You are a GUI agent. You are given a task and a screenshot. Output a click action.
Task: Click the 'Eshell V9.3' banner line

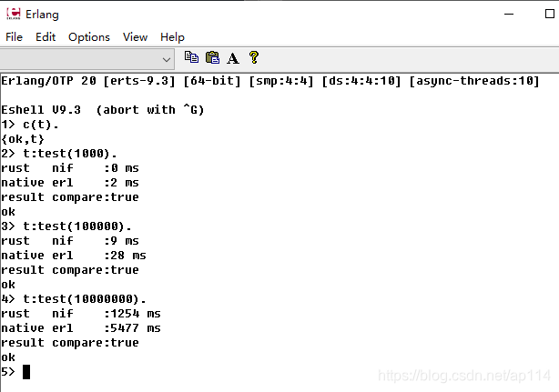pyautogui.click(x=103, y=110)
